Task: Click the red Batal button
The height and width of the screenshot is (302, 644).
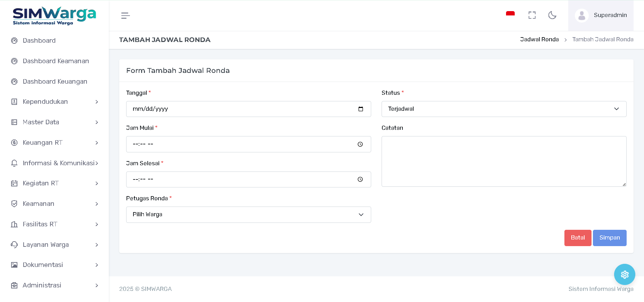Action: (x=577, y=238)
